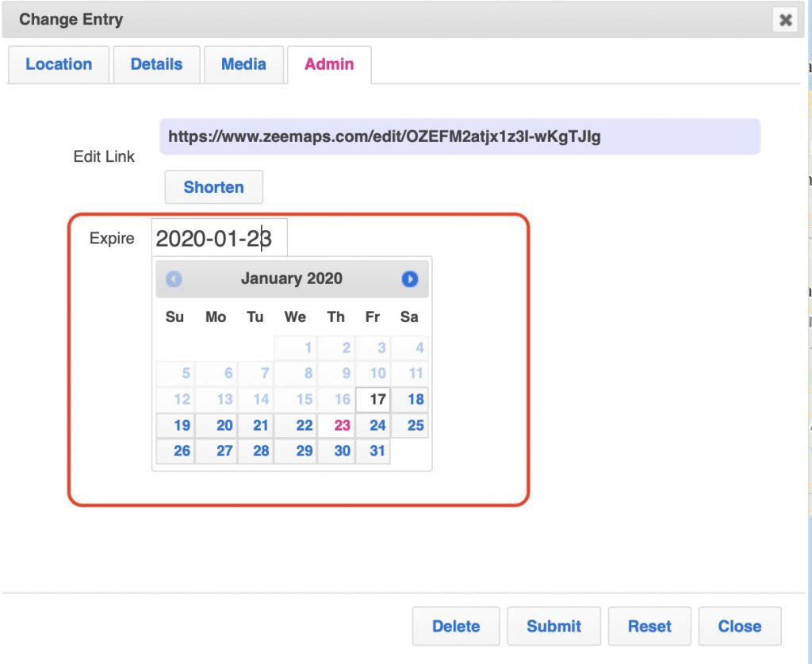Select January 28 in the date picker
Viewport: 812px width, 664px height.
point(256,451)
